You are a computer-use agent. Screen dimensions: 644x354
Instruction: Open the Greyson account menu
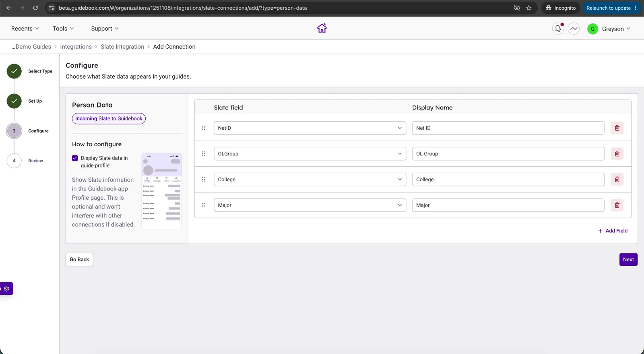coord(609,29)
